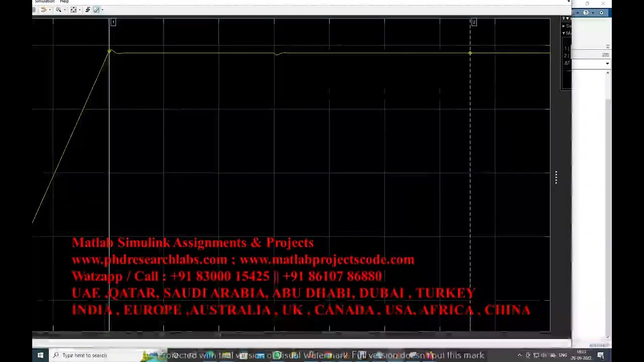Viewport: 644px width, 362px height.
Task: Open the dropdown beside the highlight block icon
Action: click(50, 10)
